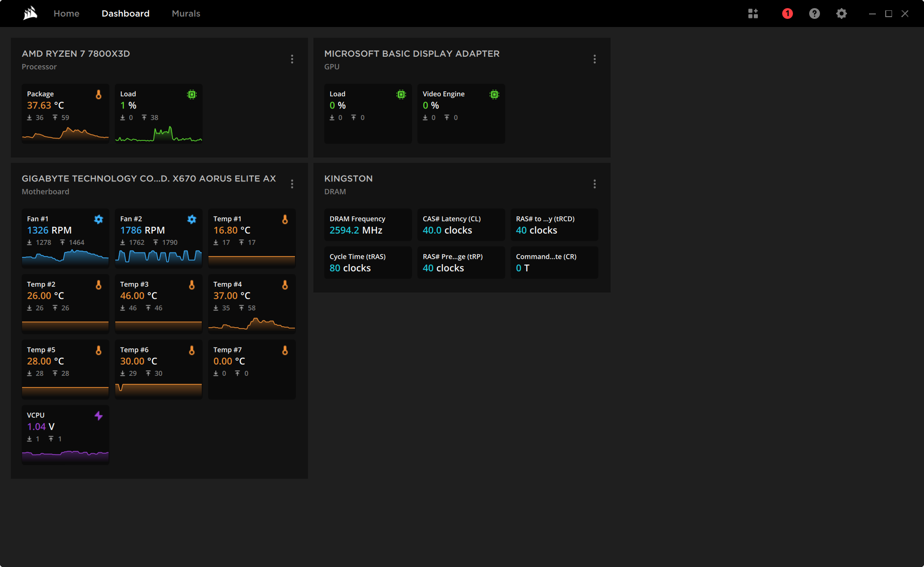Click the CPU Load chip icon
Viewport: 924px width, 567px height.
(x=192, y=94)
